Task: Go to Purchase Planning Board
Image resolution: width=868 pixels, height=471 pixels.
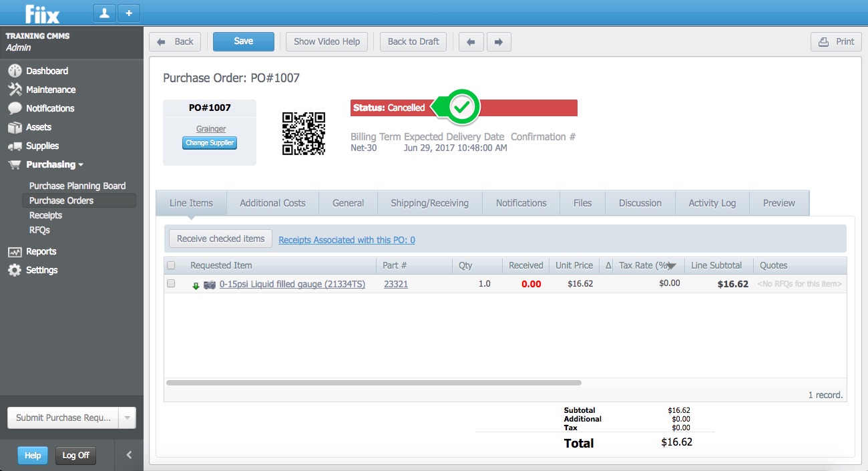Action: [x=77, y=186]
